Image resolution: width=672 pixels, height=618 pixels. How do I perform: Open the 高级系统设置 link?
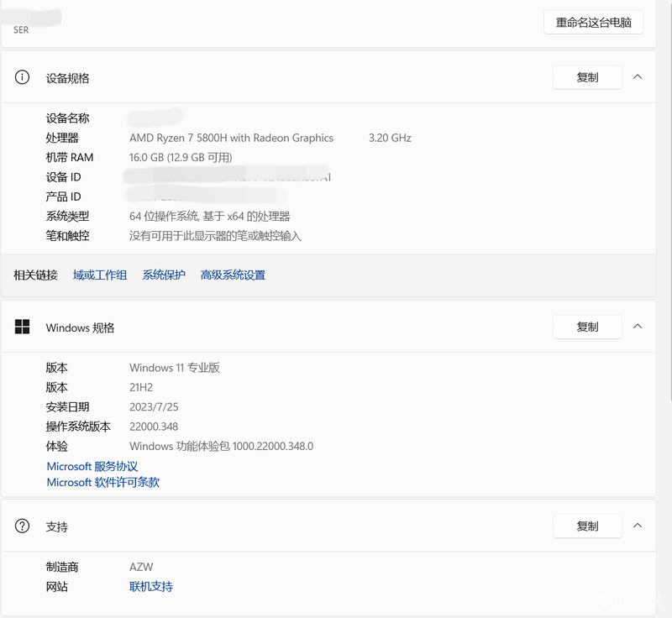(x=234, y=275)
